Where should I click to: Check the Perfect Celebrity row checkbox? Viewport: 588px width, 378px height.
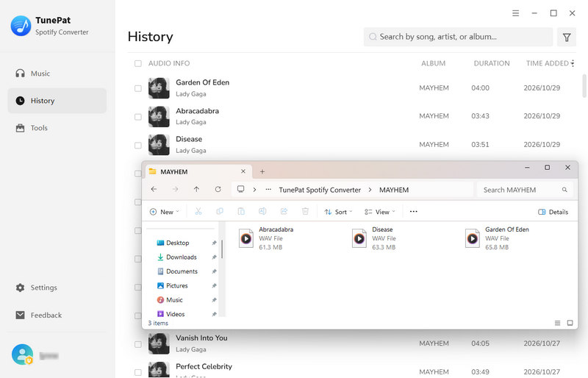tap(138, 372)
